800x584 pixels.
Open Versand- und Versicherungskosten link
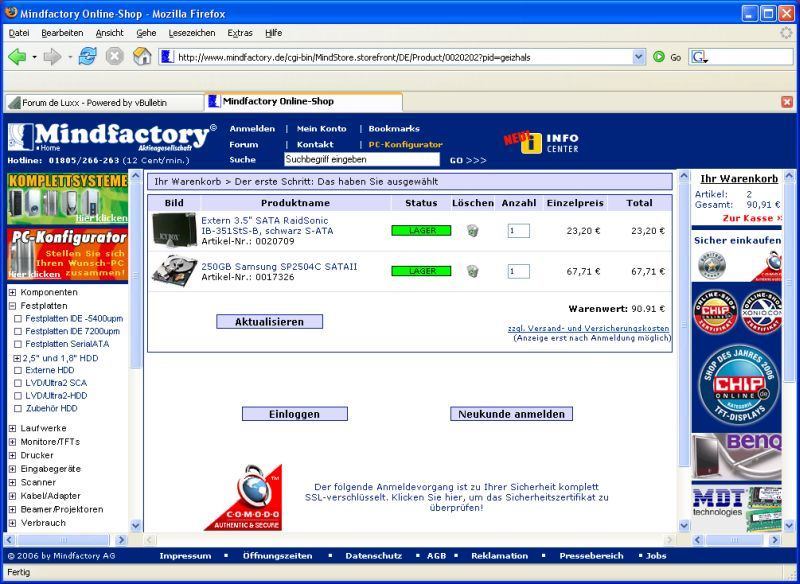click(x=588, y=328)
